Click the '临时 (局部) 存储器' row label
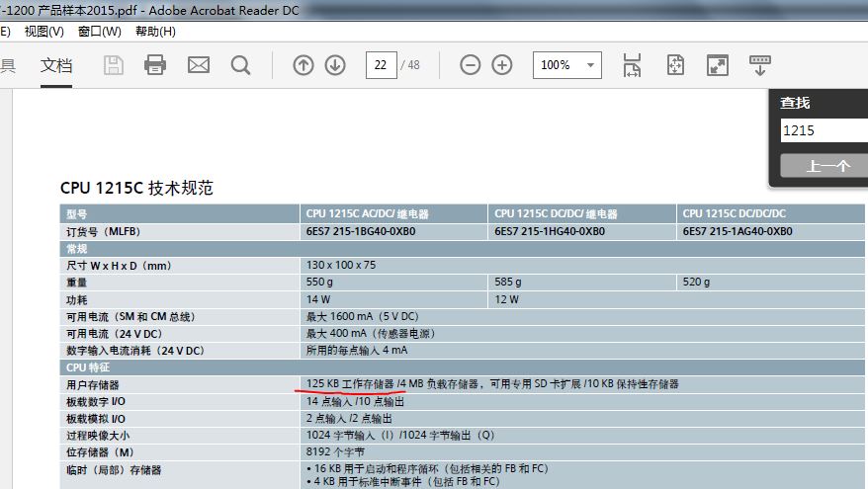 (x=114, y=470)
